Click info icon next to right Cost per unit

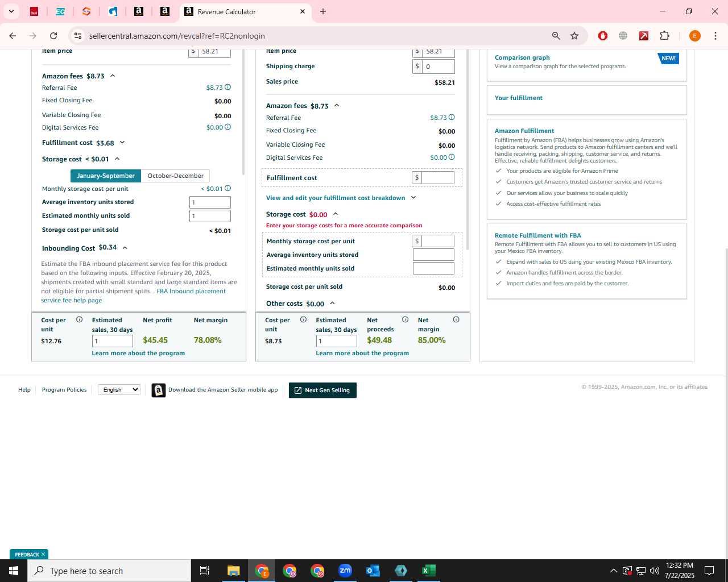[303, 319]
